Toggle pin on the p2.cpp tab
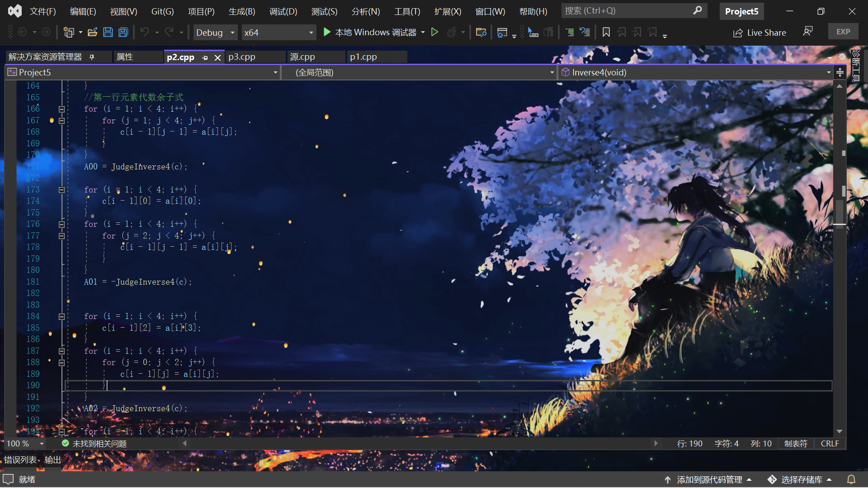868x488 pixels. (205, 57)
